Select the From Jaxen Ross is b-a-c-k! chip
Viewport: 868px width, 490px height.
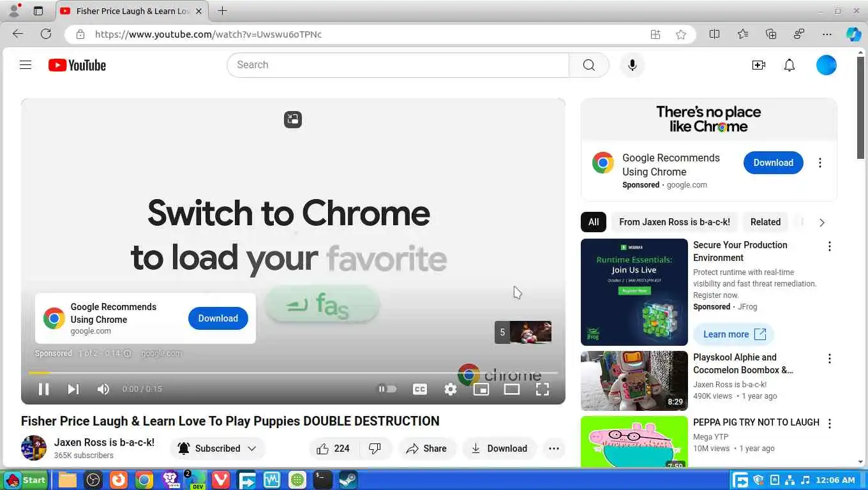tap(675, 222)
